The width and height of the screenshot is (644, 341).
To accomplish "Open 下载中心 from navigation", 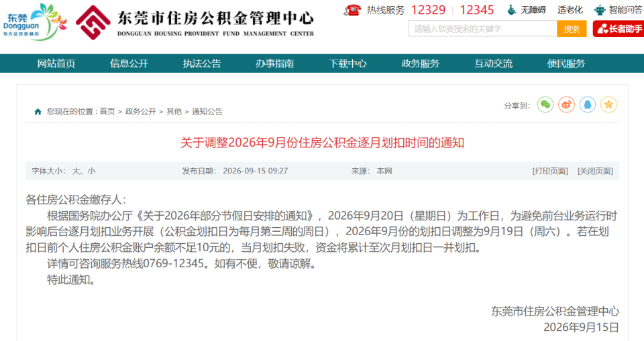I will click(347, 64).
